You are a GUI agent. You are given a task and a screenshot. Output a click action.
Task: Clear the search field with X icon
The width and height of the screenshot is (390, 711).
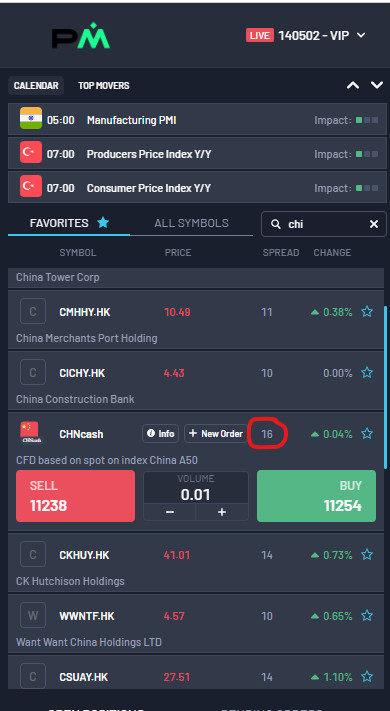(x=374, y=224)
